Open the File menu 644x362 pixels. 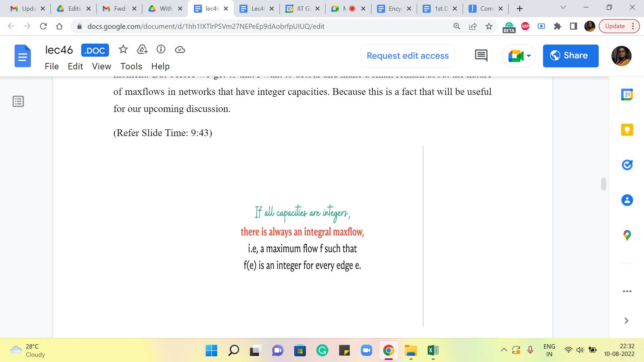click(x=52, y=66)
